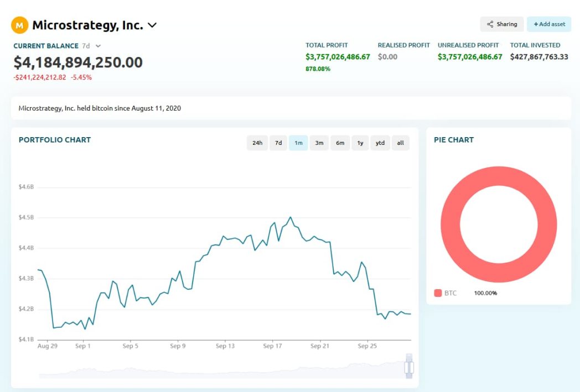Show the all-time chart range

(x=400, y=143)
